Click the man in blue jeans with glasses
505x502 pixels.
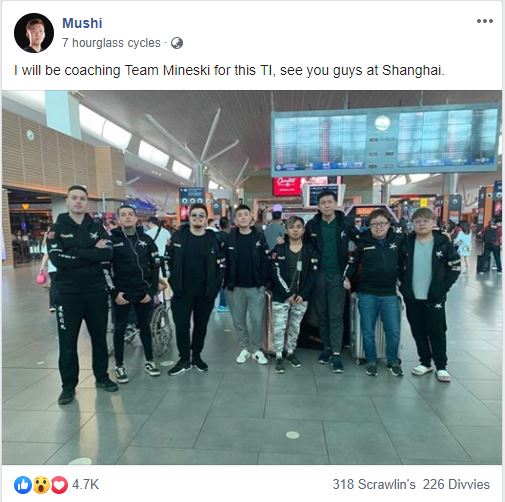coord(379,293)
